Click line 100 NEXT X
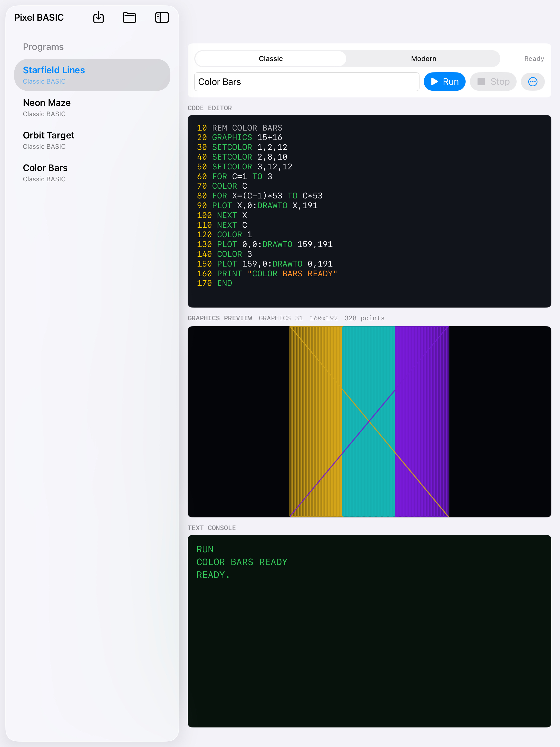 pos(222,216)
